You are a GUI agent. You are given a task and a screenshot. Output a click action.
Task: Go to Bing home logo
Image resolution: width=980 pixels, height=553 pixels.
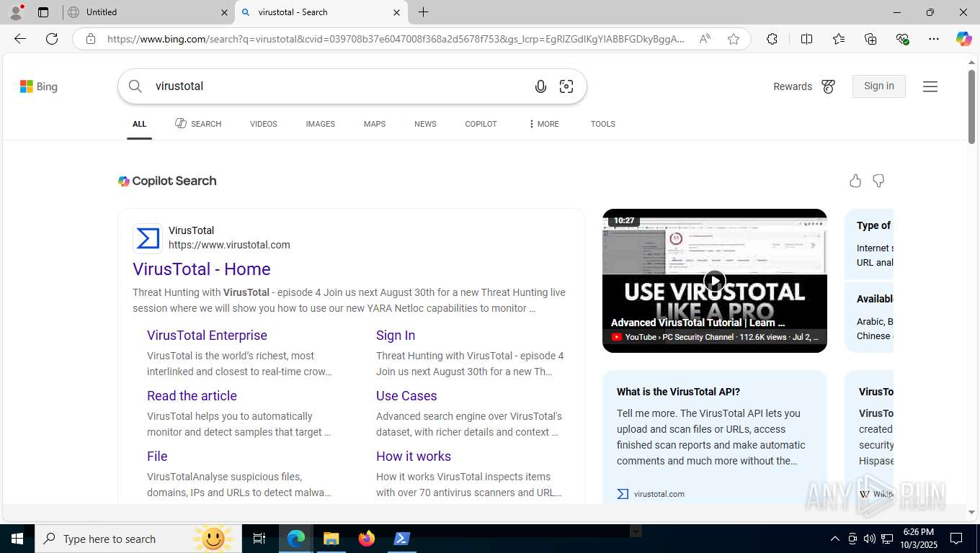click(39, 86)
